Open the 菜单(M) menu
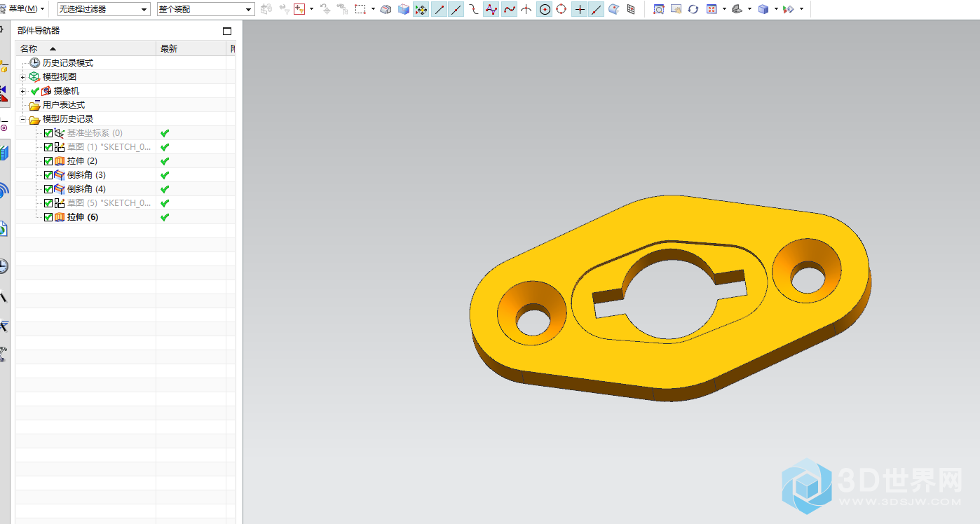The width and height of the screenshot is (980, 524). click(26, 9)
